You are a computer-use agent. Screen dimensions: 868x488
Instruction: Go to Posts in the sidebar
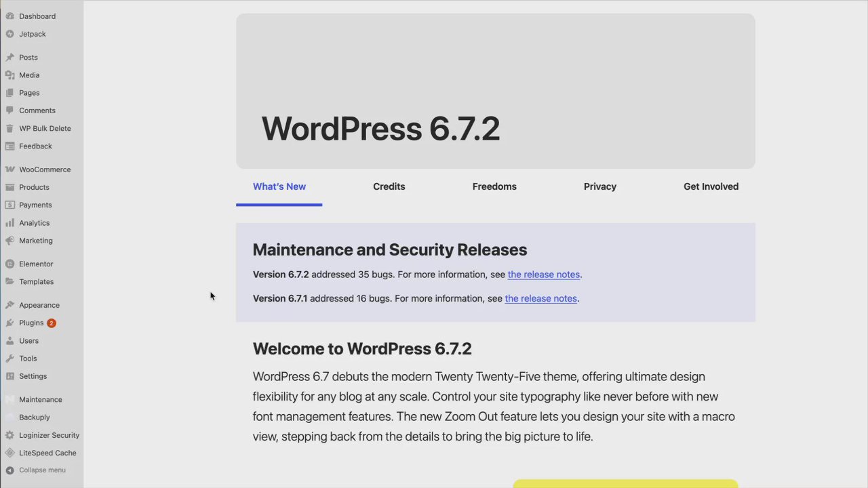tap(28, 58)
